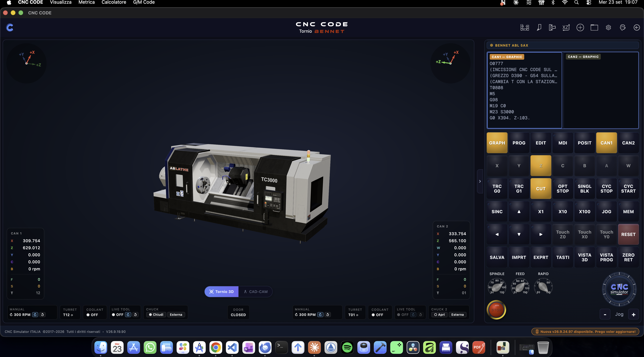Click the left arrow jog key
Screen dimensions: 644x357
497,234
